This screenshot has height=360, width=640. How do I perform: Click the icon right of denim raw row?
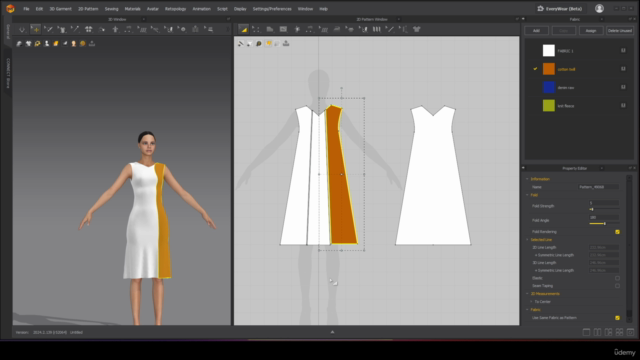623,87
